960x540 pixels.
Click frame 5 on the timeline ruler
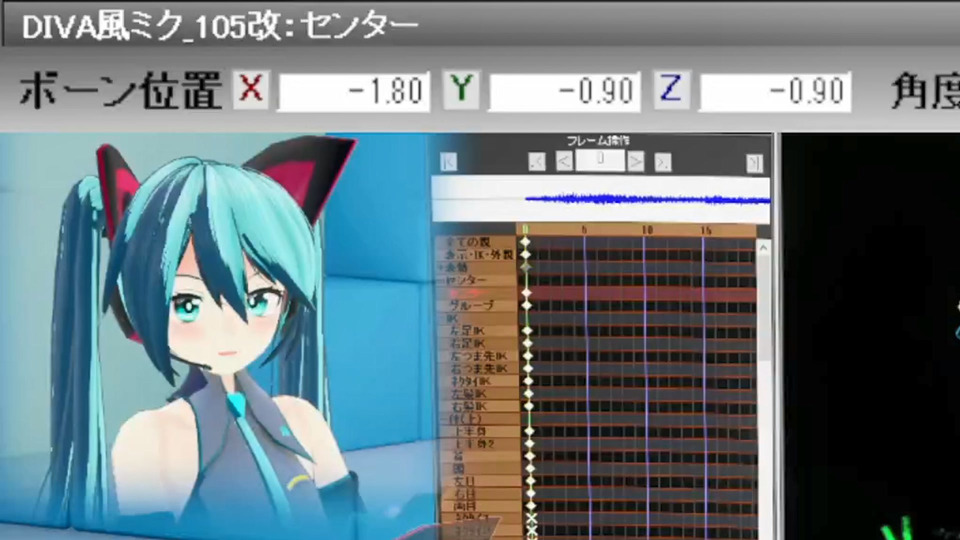584,230
